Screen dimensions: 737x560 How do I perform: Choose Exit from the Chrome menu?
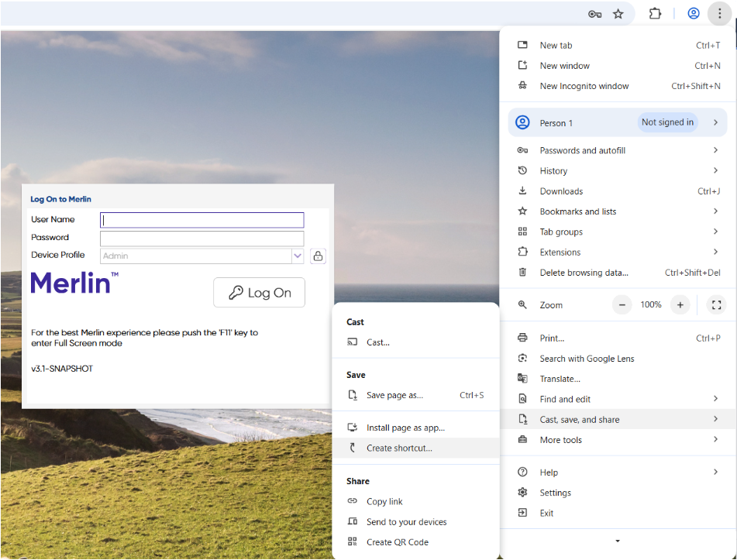point(618,513)
